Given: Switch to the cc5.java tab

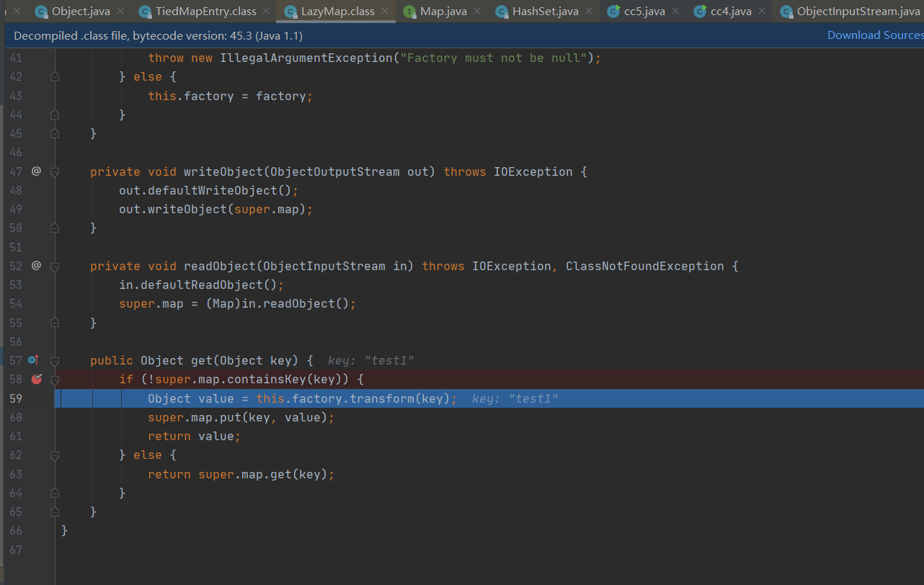Looking at the screenshot, I should (x=644, y=12).
